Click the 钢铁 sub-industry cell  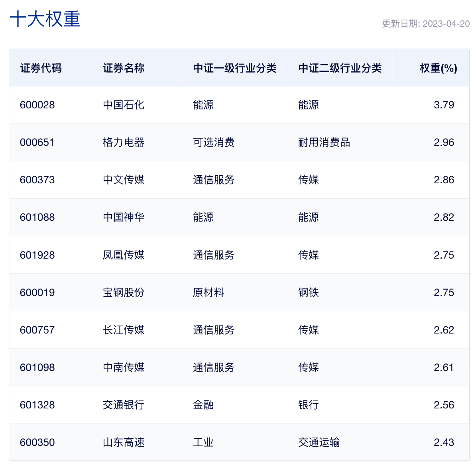[309, 292]
